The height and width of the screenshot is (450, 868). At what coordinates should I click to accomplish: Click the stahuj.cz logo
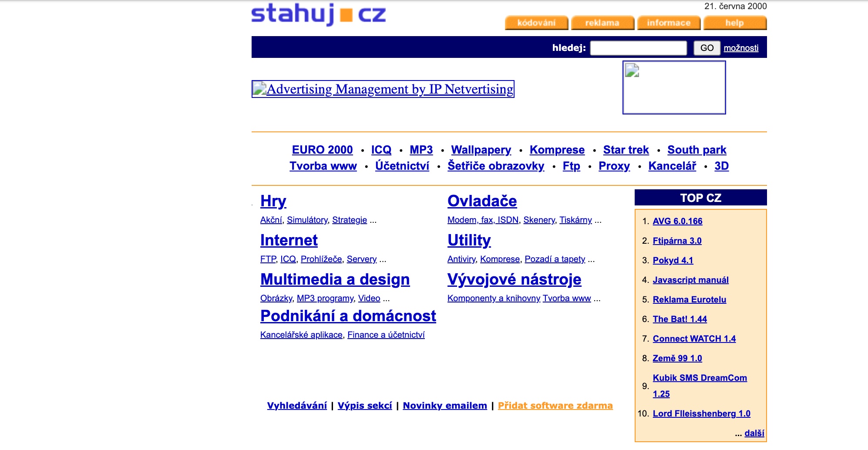[x=319, y=14]
